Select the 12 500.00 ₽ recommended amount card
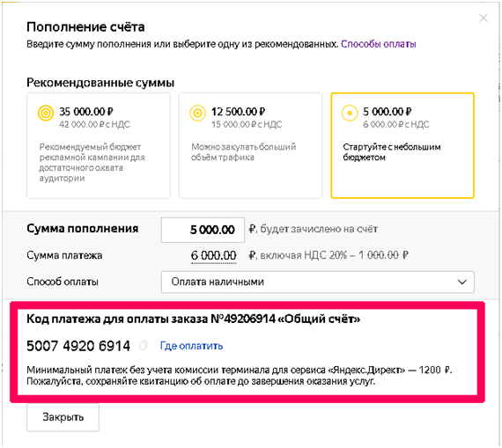This screenshot has height=448, width=502. pyautogui.click(x=250, y=145)
